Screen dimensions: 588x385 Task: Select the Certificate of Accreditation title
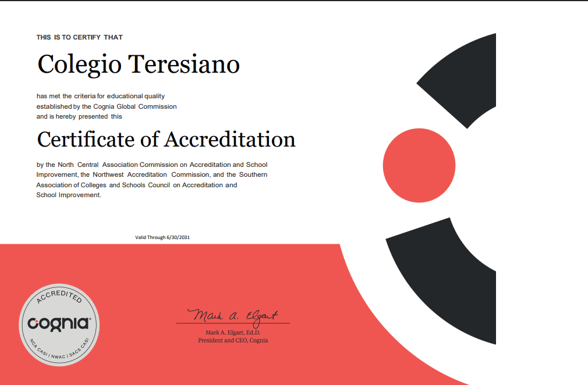point(166,140)
